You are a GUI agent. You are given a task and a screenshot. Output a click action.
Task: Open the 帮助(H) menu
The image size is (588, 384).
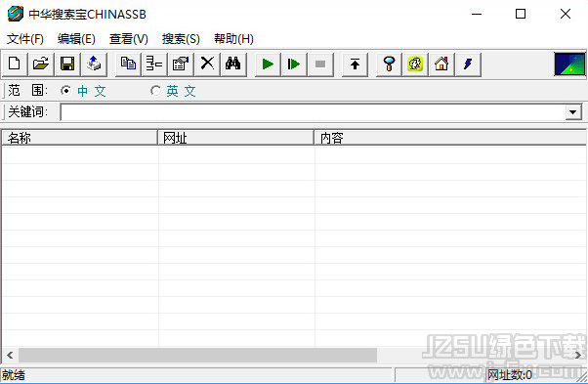[233, 39]
